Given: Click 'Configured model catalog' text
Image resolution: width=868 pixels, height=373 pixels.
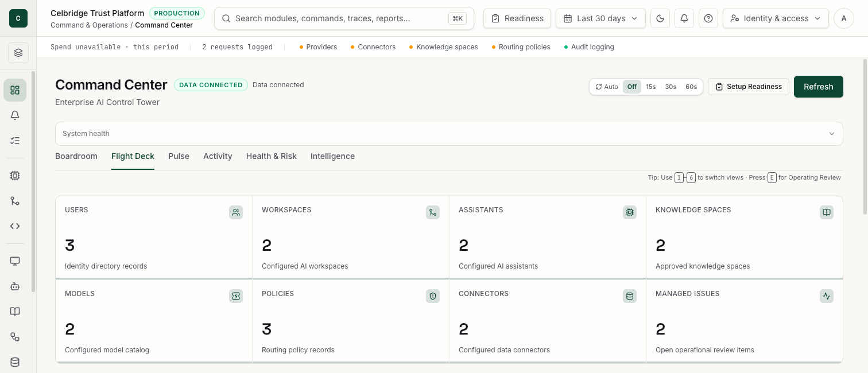Looking at the screenshot, I should pos(107,350).
